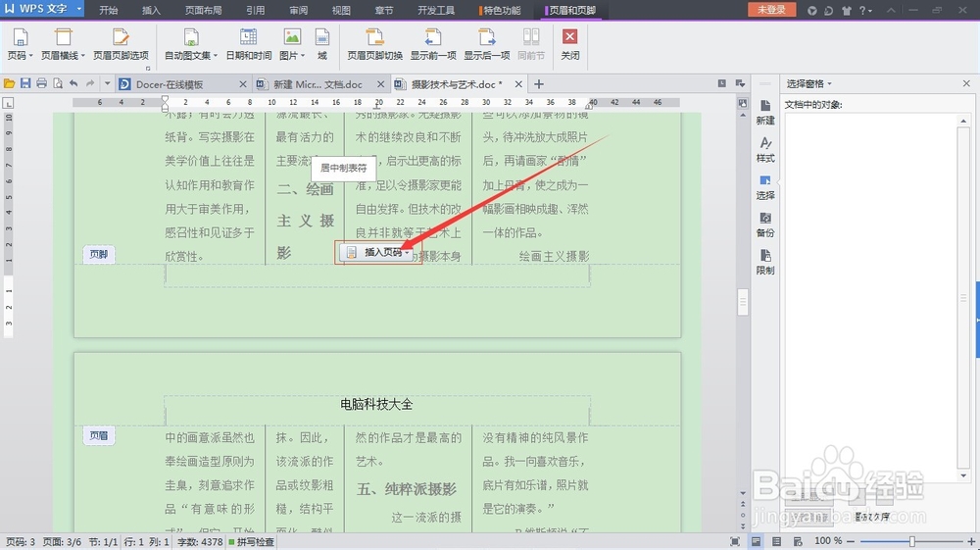
Task: Save document with the disk icon
Action: coord(25,83)
